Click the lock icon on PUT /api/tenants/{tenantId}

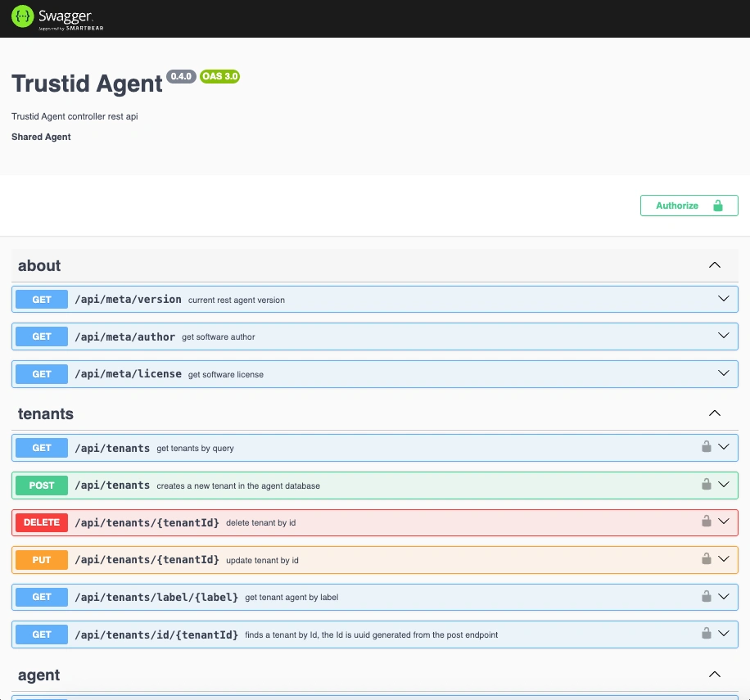tap(706, 559)
